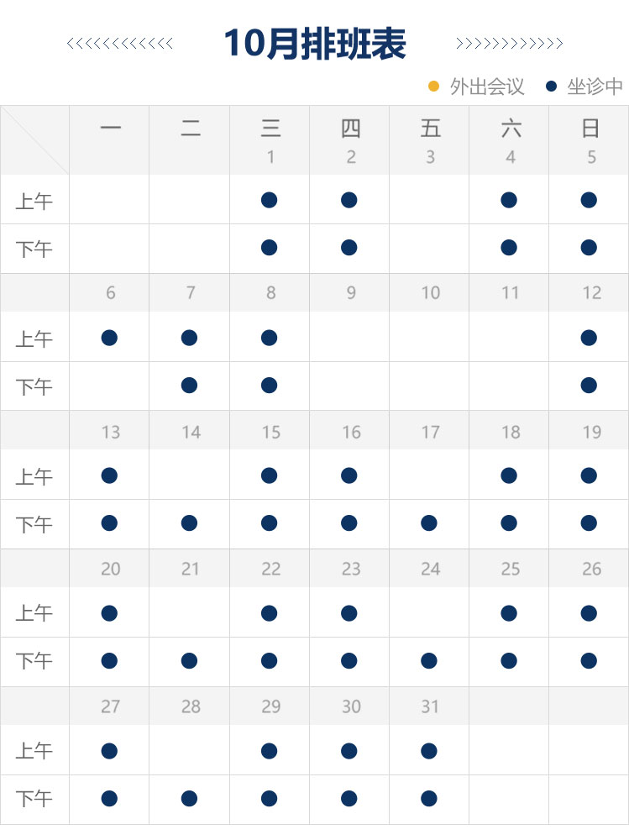
Task: Click the Sunday 12th morning dot
Action: (x=589, y=338)
